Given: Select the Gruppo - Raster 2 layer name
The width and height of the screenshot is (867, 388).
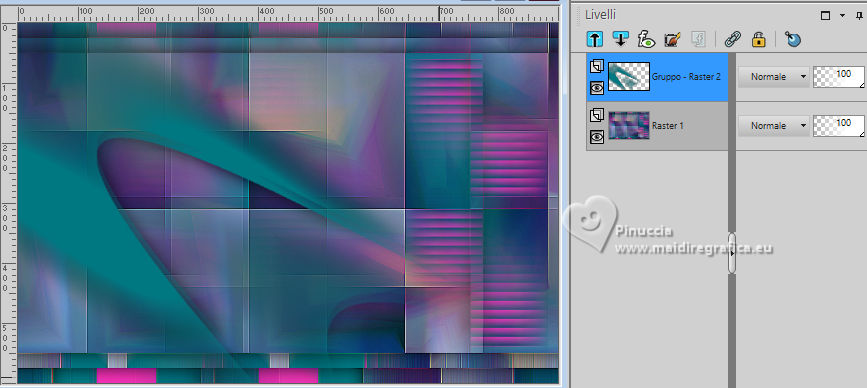Looking at the screenshot, I should pos(686,77).
